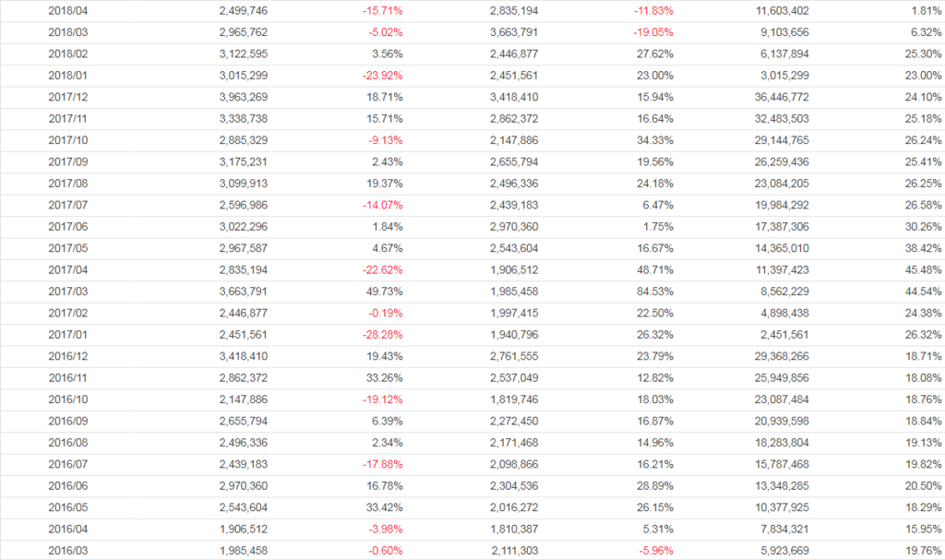Click the 33.42% percentage cell
Screen dimensions: 945x560
point(383,507)
